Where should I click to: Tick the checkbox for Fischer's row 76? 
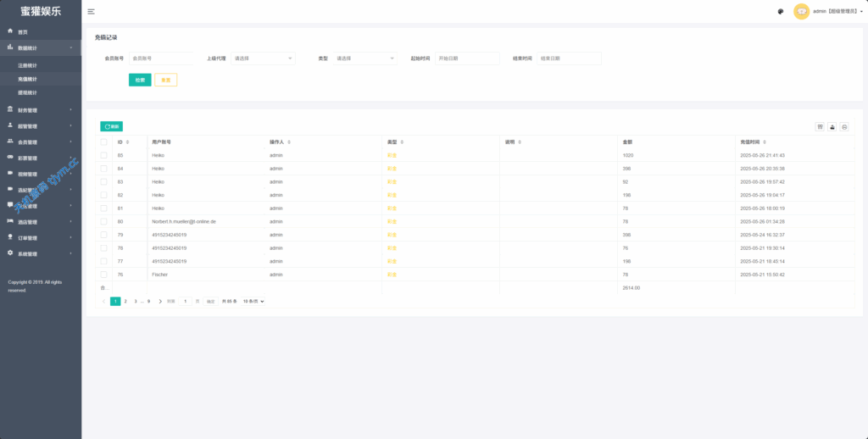tap(104, 275)
